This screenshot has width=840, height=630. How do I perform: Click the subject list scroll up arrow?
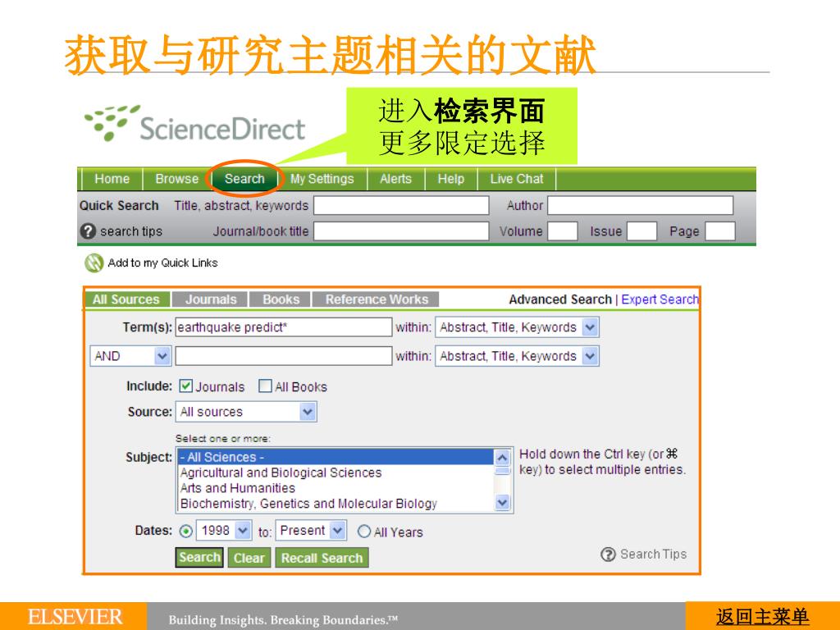click(502, 458)
